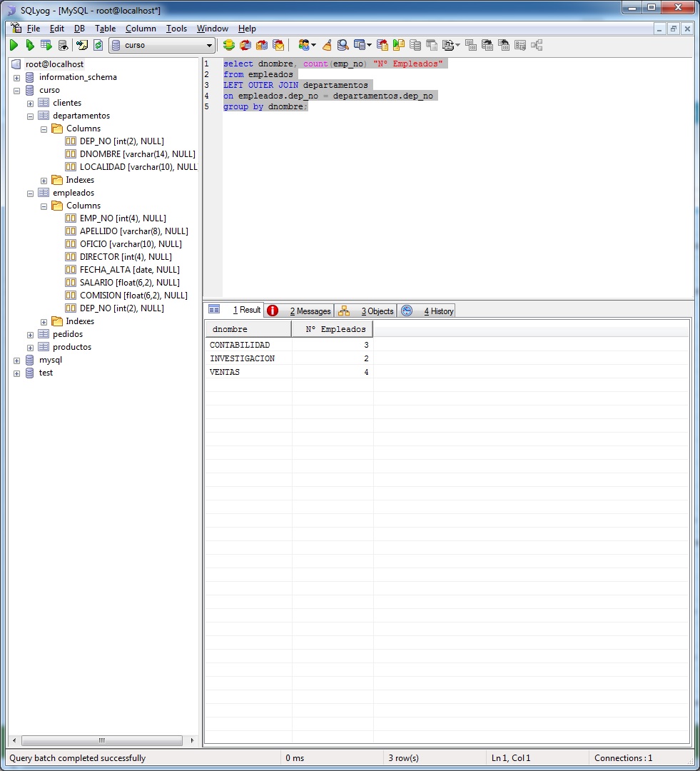Open the curso database dropdown

[162, 45]
